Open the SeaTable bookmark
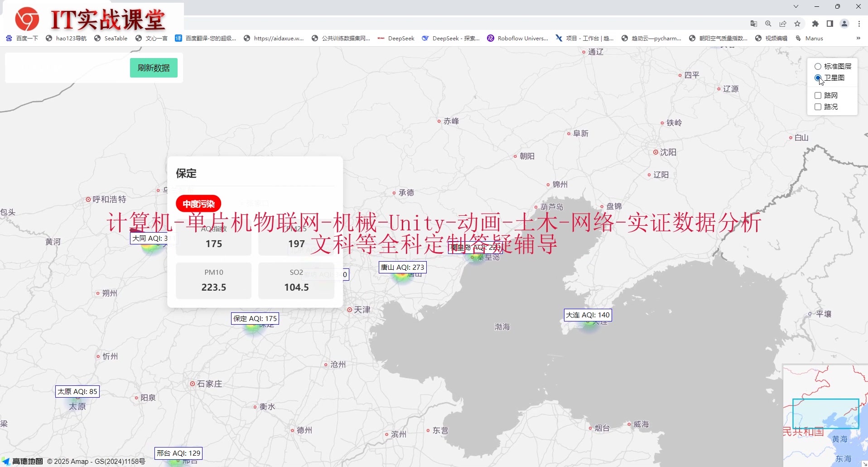 click(x=111, y=38)
